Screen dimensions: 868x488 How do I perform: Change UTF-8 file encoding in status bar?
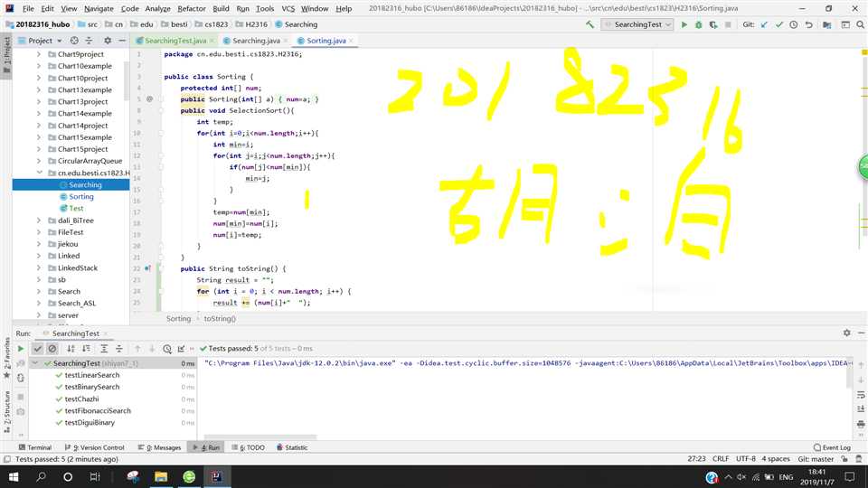click(x=746, y=459)
